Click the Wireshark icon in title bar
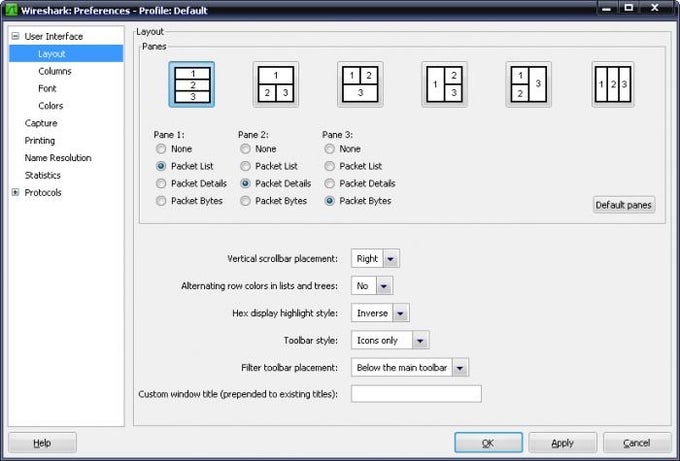The image size is (680, 461). coord(11,10)
